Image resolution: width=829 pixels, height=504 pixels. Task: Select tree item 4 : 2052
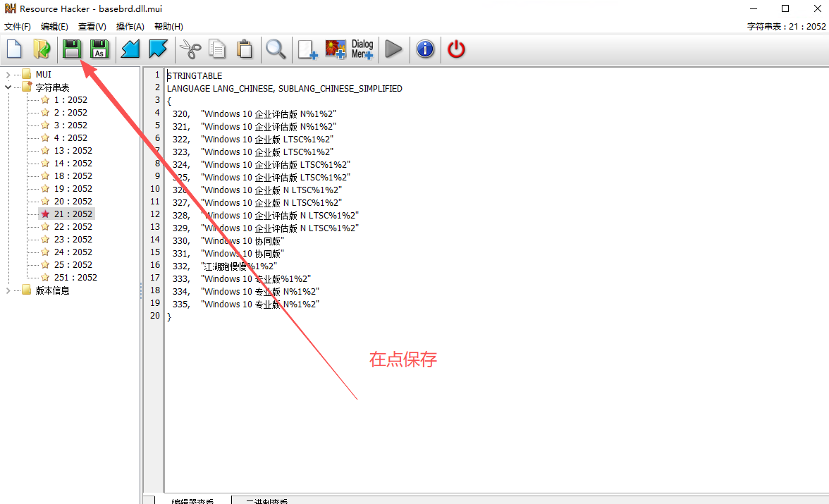[x=70, y=138]
